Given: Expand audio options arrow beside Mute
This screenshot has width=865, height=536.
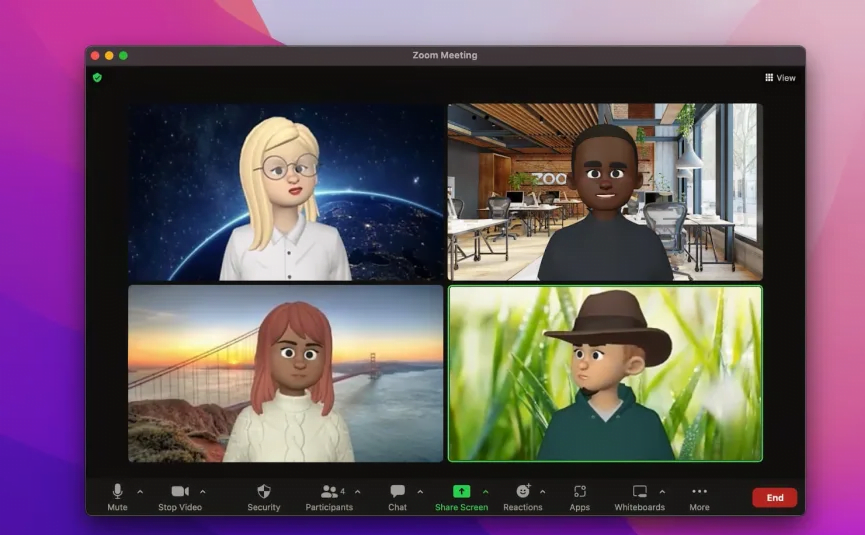Looking at the screenshot, I should tap(140, 491).
